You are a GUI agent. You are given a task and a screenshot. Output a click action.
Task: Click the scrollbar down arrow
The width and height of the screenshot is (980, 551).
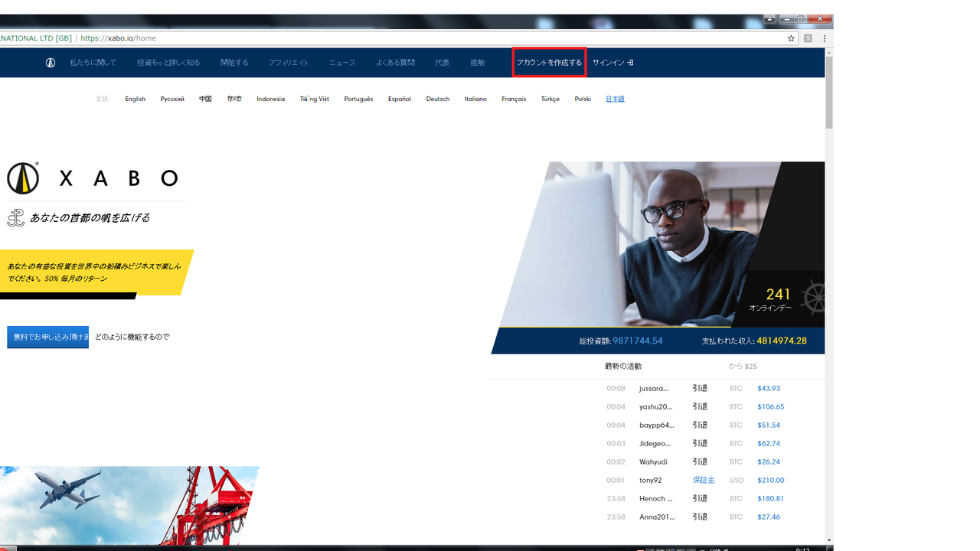(x=828, y=540)
